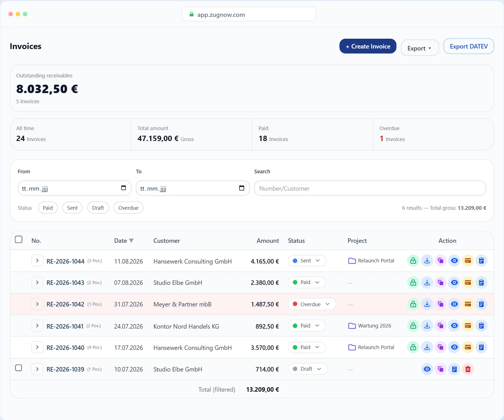Open the Sent status dropdown for RE-2026-1044

click(x=307, y=261)
